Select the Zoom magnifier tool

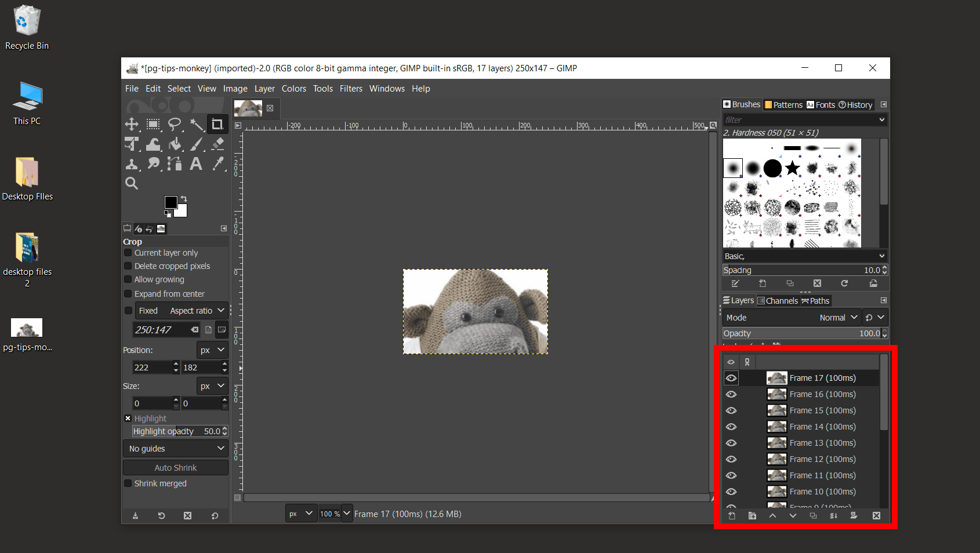pyautogui.click(x=131, y=183)
